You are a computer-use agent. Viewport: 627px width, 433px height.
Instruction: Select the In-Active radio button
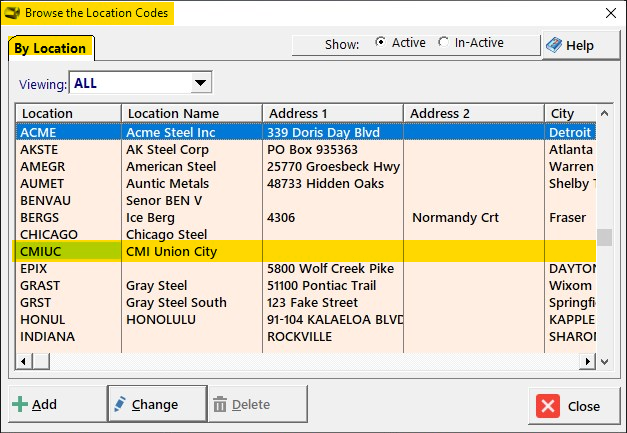(x=443, y=42)
